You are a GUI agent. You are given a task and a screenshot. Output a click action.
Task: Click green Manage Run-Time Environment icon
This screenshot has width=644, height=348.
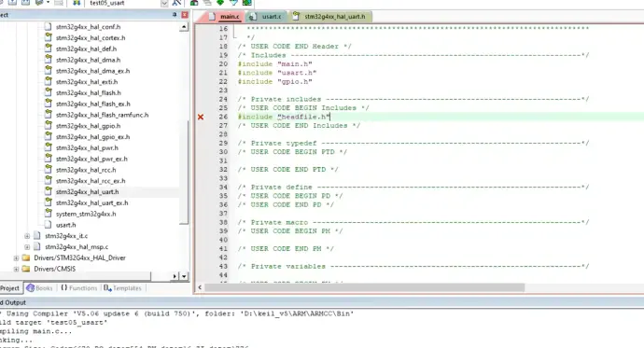coord(220,3)
